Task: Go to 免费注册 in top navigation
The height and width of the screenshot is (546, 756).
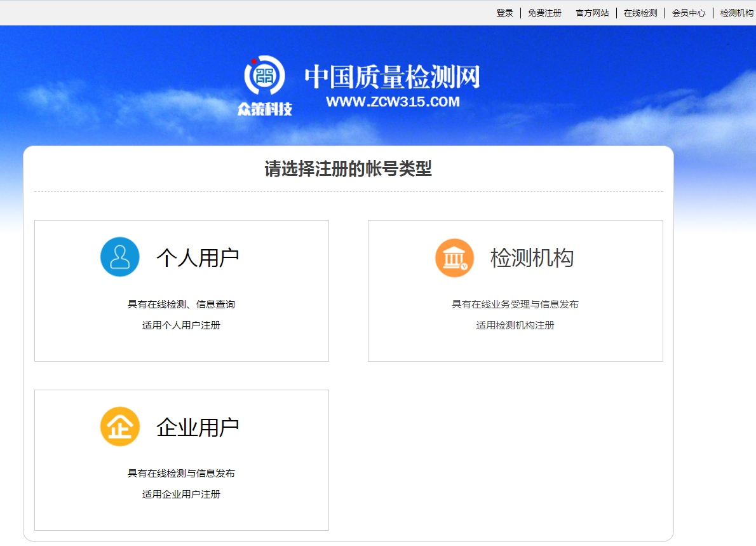Action: tap(544, 13)
